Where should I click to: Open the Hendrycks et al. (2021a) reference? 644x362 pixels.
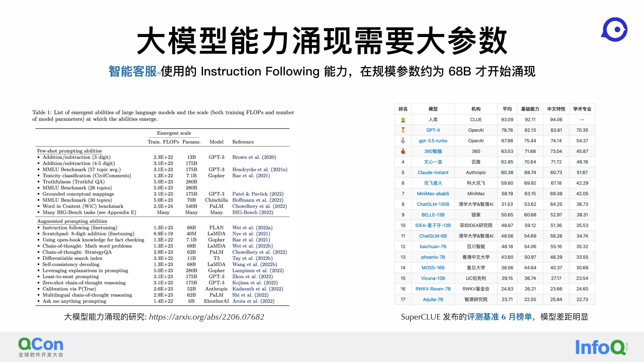[x=260, y=169]
